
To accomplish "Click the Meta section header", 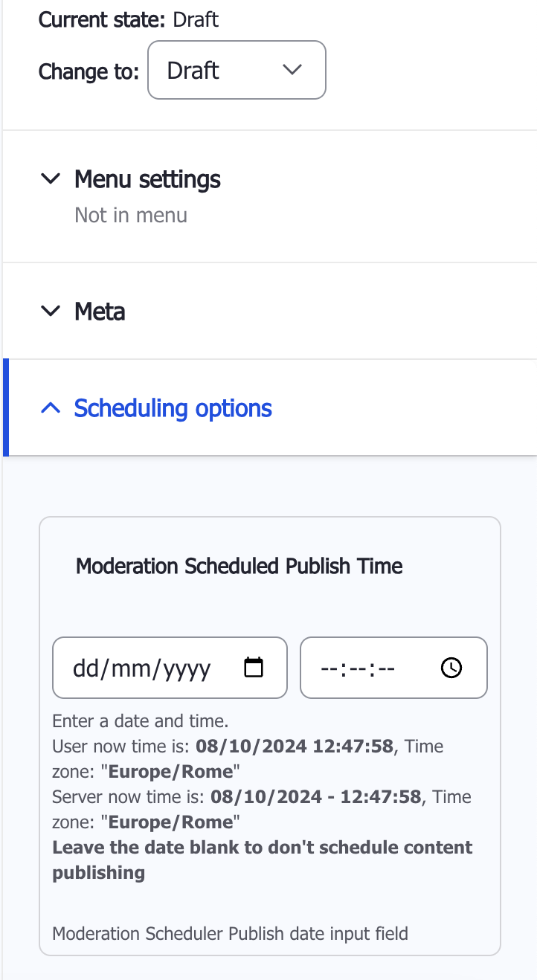I will click(x=100, y=312).
